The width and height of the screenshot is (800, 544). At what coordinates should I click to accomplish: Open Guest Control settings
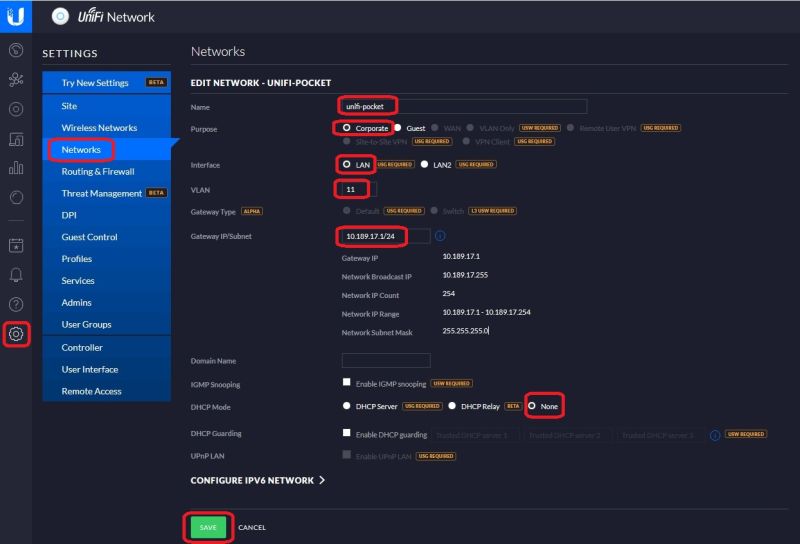[107, 237]
